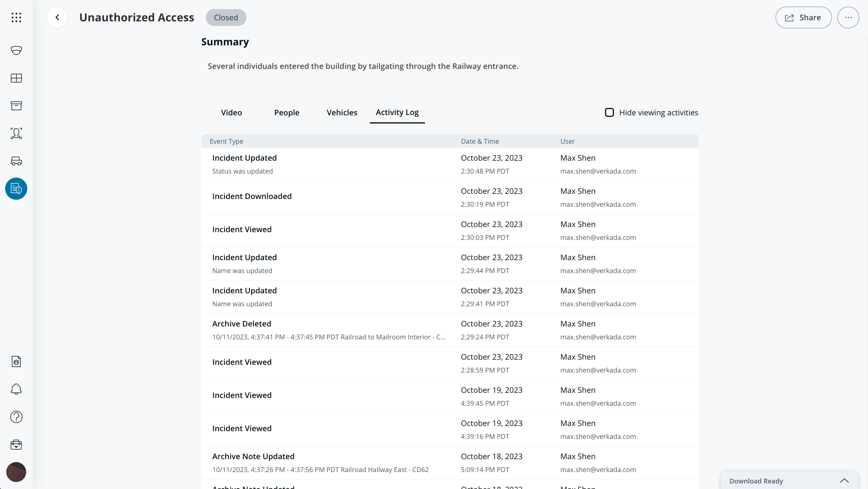Open the incidents/report icon in sidebar
The image size is (868, 489).
tap(16, 188)
